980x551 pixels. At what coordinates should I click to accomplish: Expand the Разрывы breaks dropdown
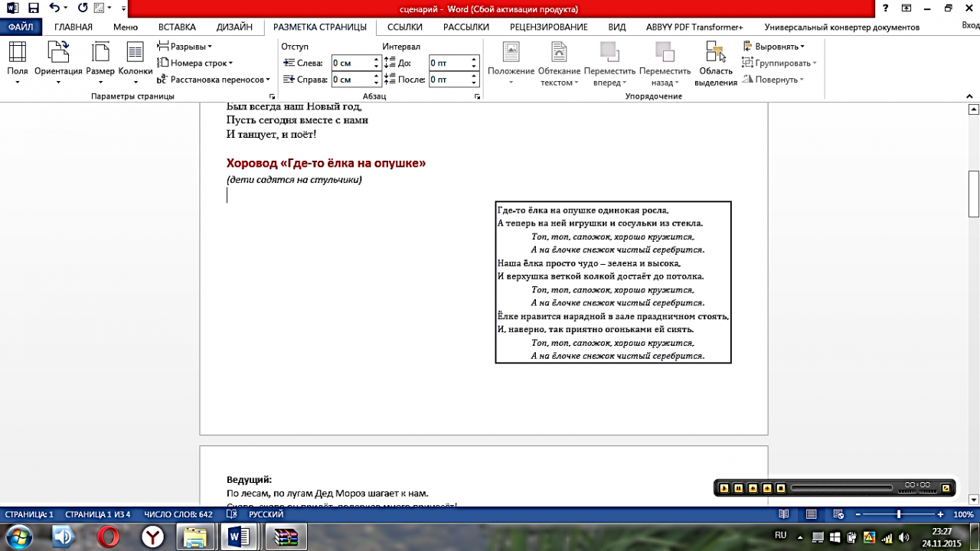(x=185, y=47)
